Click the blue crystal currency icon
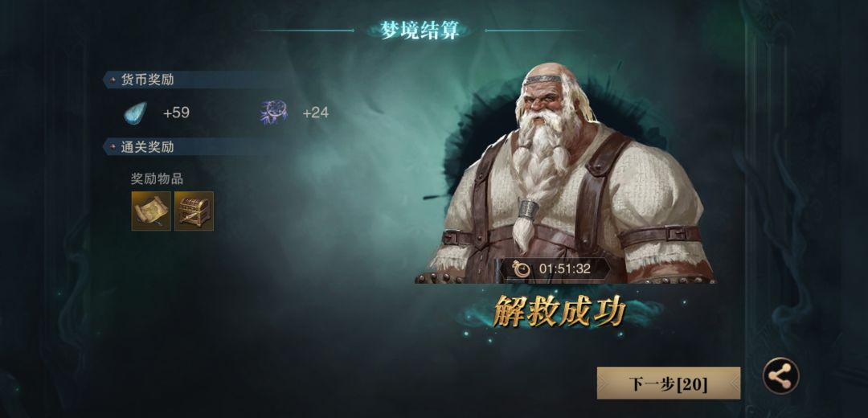Screen dimensions: 868x418 point(136,113)
